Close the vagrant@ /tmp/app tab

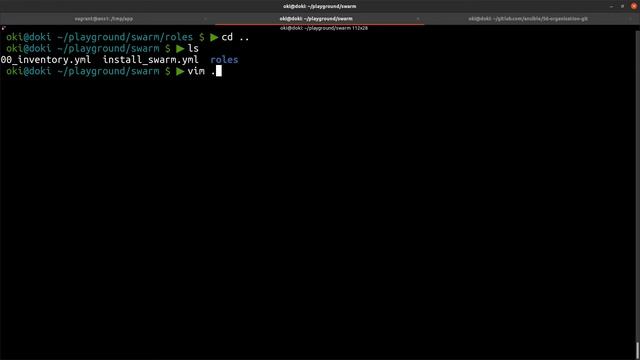(x=205, y=19)
